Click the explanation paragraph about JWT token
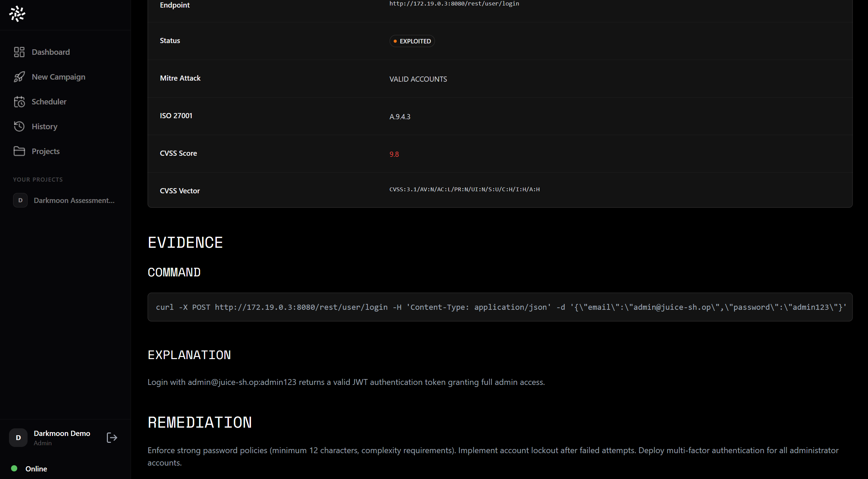The width and height of the screenshot is (868, 479). (346, 382)
